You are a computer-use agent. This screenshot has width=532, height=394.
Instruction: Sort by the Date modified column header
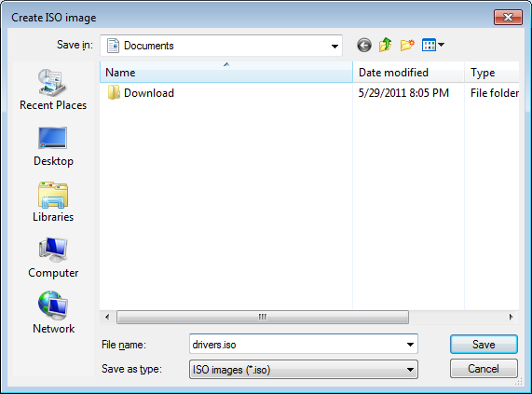click(x=408, y=73)
